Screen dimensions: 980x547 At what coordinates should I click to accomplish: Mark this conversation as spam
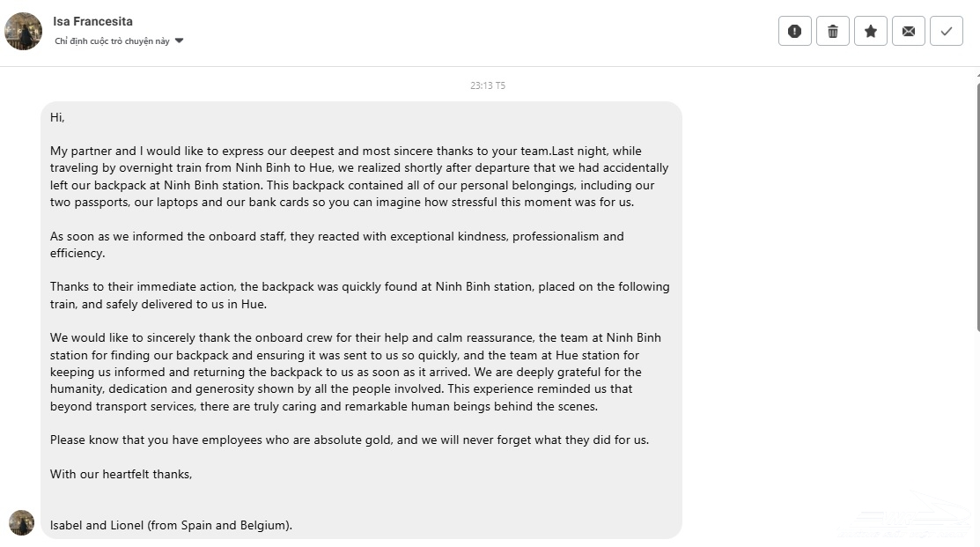click(794, 32)
